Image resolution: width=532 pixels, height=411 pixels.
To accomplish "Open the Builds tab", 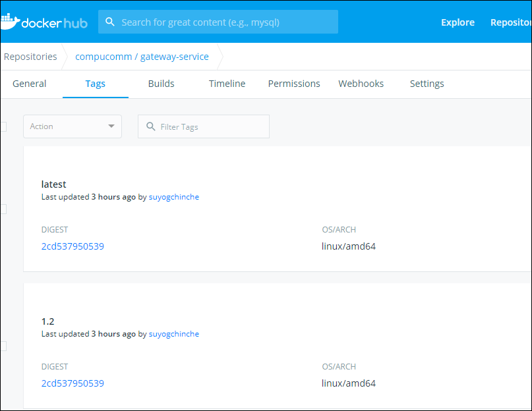I will point(161,84).
